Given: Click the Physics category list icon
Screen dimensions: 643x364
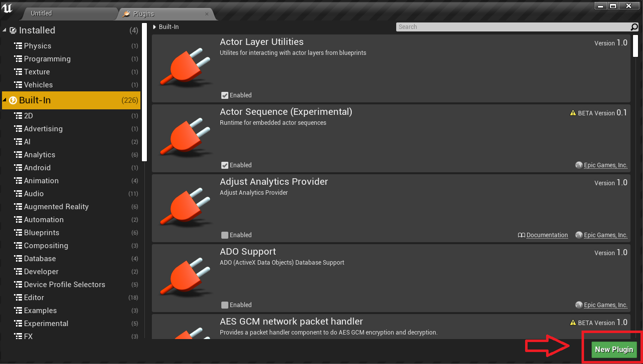Looking at the screenshot, I should [x=18, y=46].
